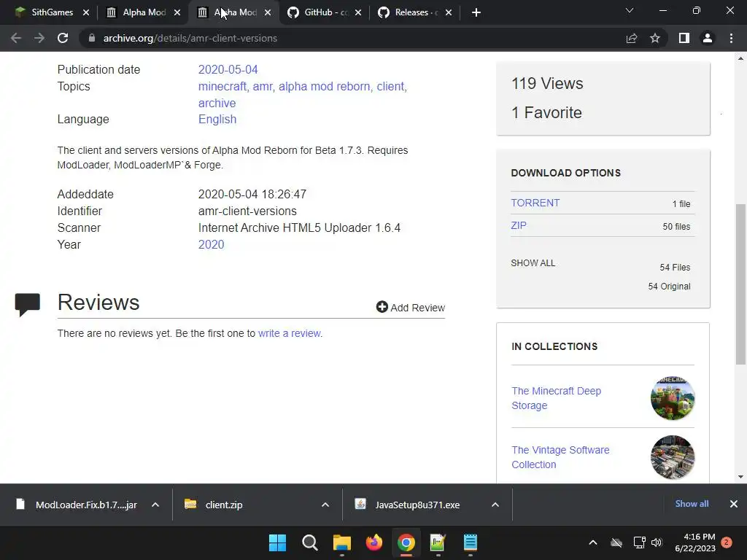Click Vintage Software Collection thumbnail
This screenshot has height=560, width=747.
[x=672, y=457]
